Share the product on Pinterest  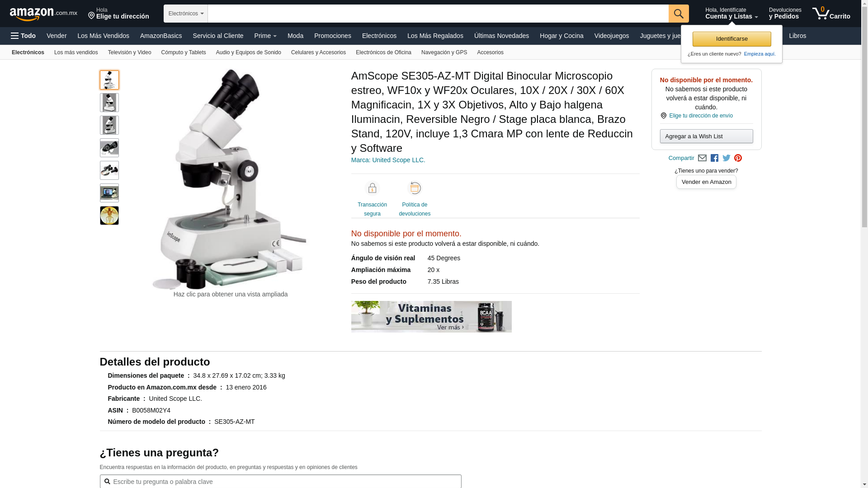[x=738, y=158]
